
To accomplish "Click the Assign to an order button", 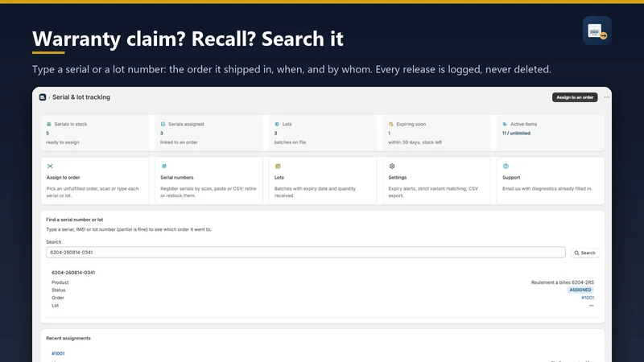I will pos(575,97).
